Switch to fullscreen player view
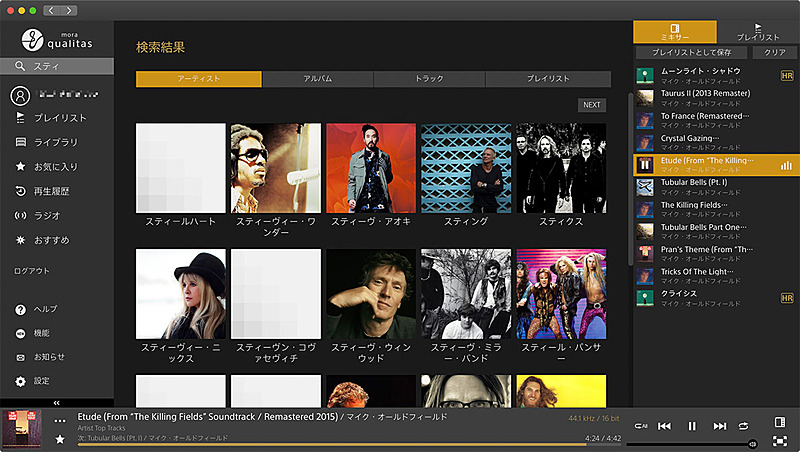Viewport: 800px width, 452px height. pos(780,441)
